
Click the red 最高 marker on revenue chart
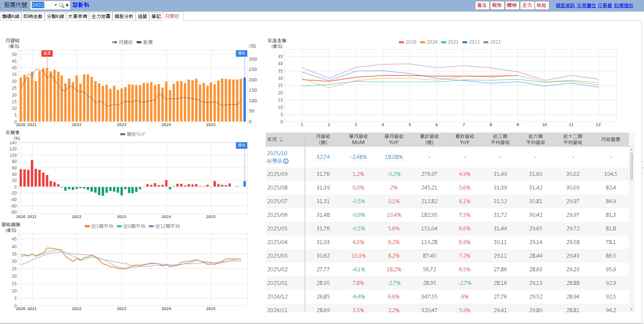(x=47, y=53)
